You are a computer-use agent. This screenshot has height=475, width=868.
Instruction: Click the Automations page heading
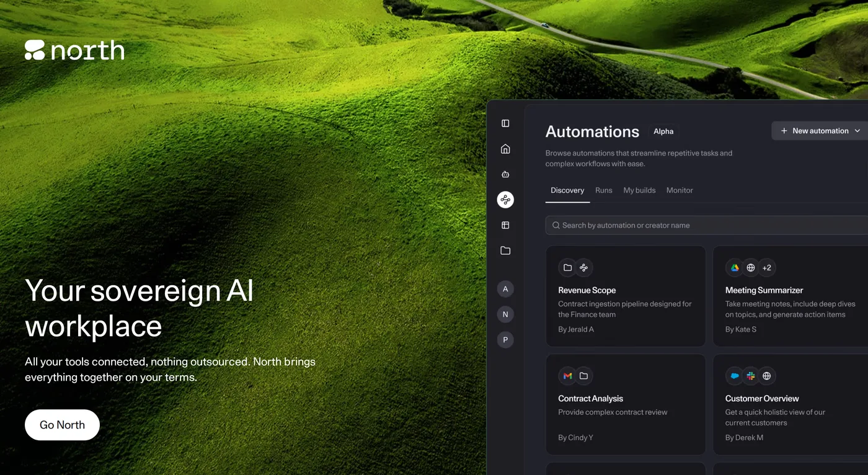point(592,131)
